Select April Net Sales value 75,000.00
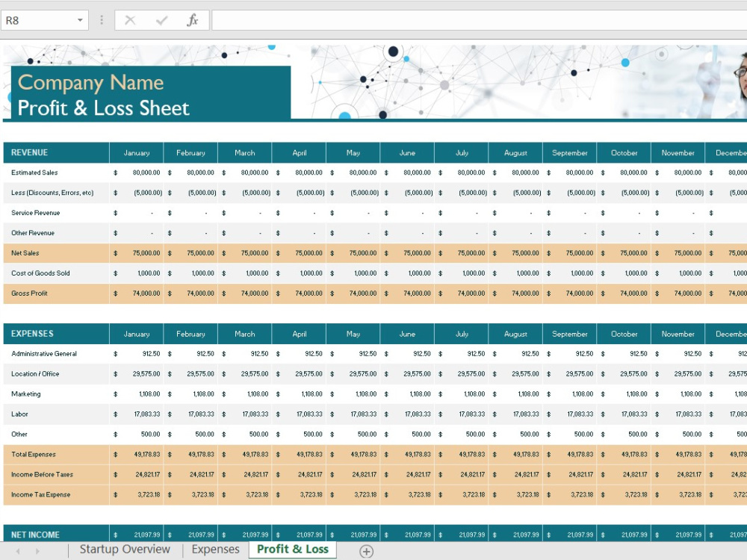 [x=300, y=253]
